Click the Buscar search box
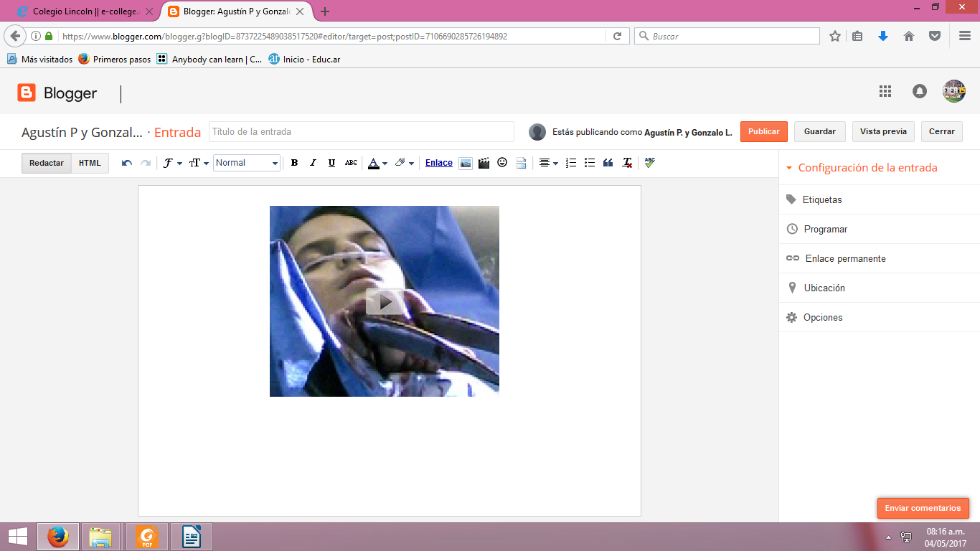 [x=727, y=36]
